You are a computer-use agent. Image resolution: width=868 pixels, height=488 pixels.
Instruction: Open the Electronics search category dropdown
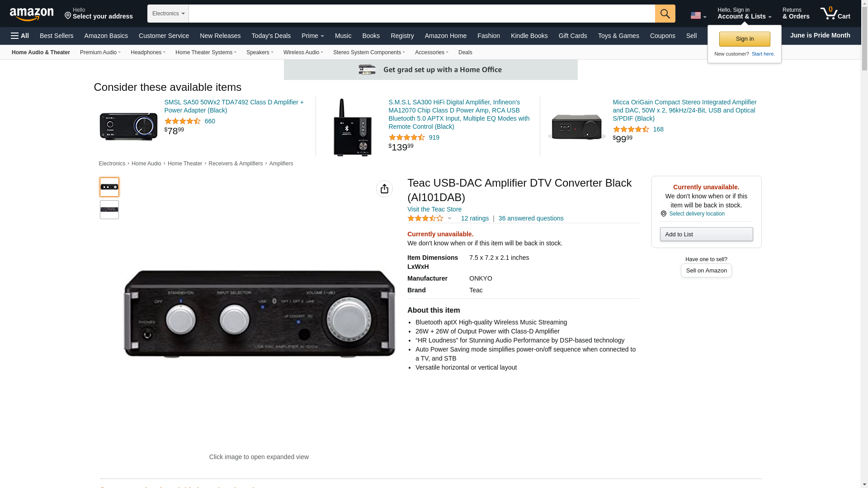168,14
